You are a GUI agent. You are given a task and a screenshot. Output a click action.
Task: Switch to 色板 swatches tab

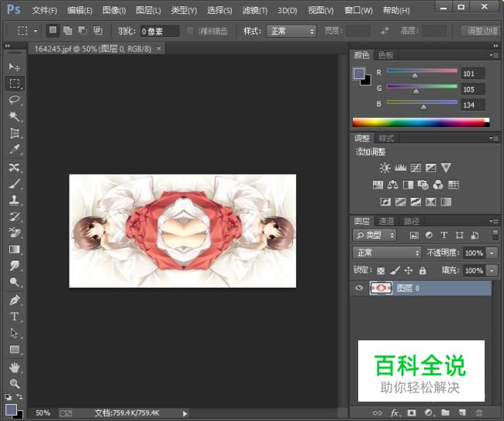(x=385, y=55)
